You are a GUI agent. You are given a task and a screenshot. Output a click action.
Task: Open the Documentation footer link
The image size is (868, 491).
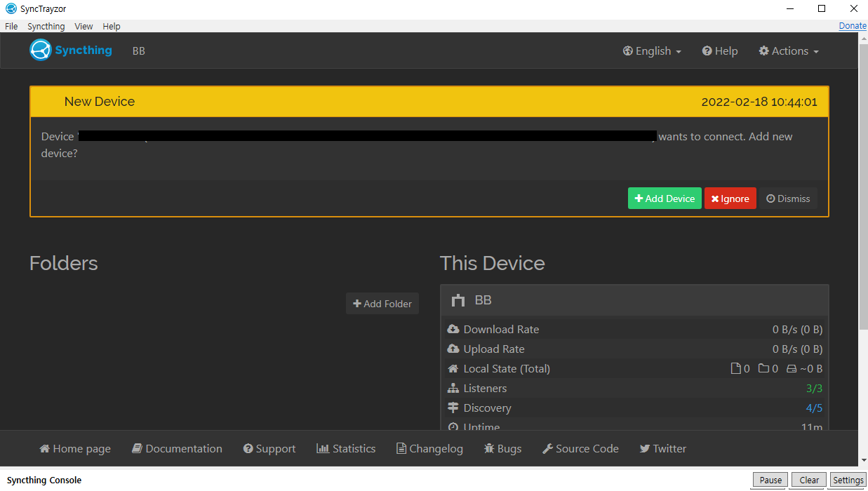pos(178,448)
